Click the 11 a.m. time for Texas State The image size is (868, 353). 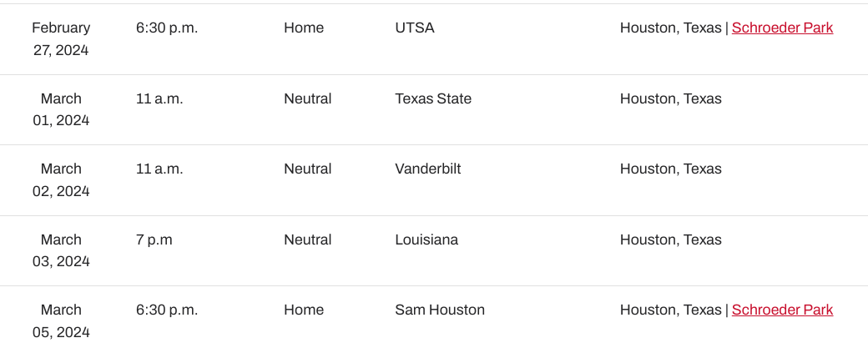pos(159,98)
